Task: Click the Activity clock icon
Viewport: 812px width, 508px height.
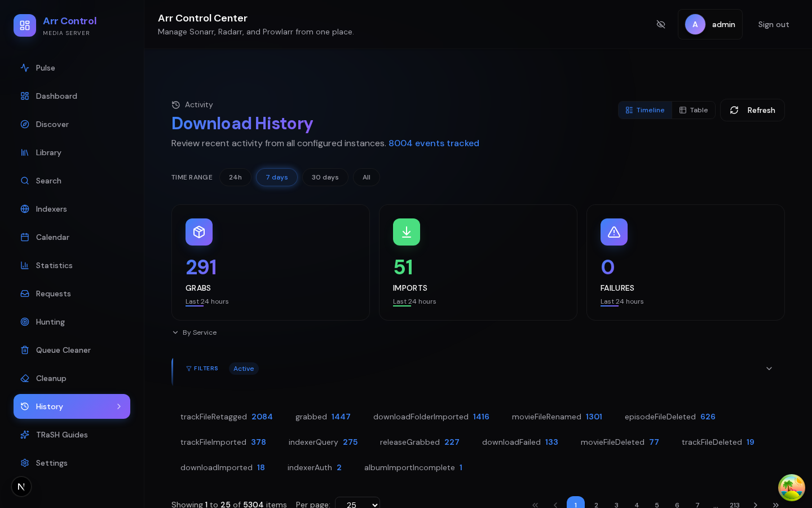Action: pyautogui.click(x=176, y=104)
